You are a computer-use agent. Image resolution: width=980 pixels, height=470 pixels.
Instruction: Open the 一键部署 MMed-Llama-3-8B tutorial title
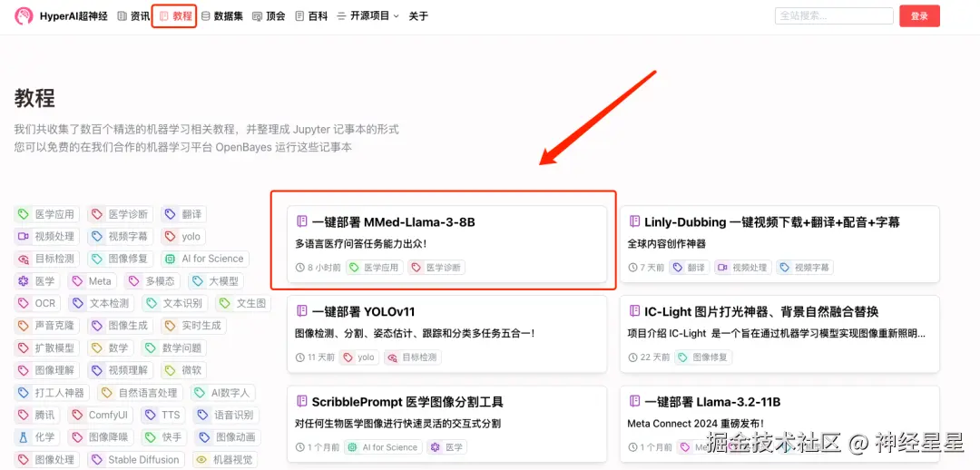click(393, 222)
